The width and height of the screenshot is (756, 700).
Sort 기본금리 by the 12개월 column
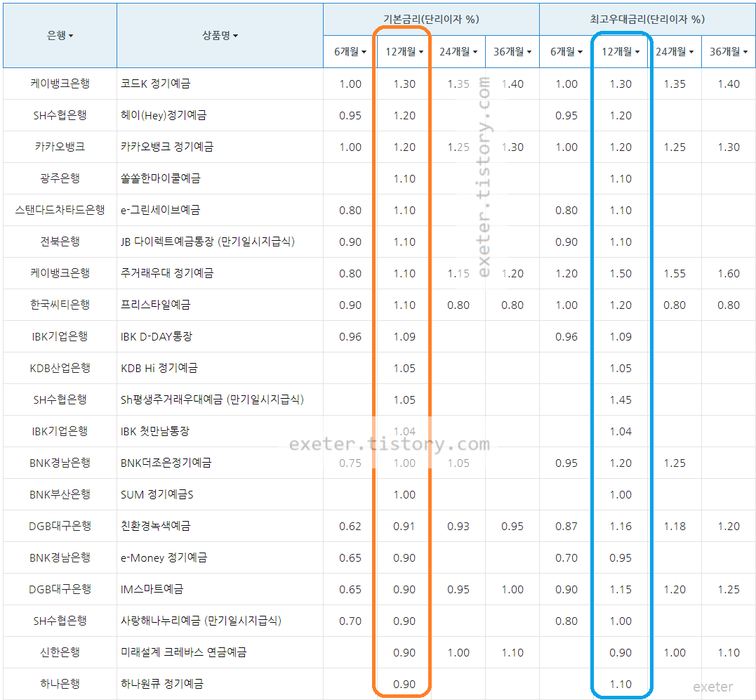pos(404,51)
